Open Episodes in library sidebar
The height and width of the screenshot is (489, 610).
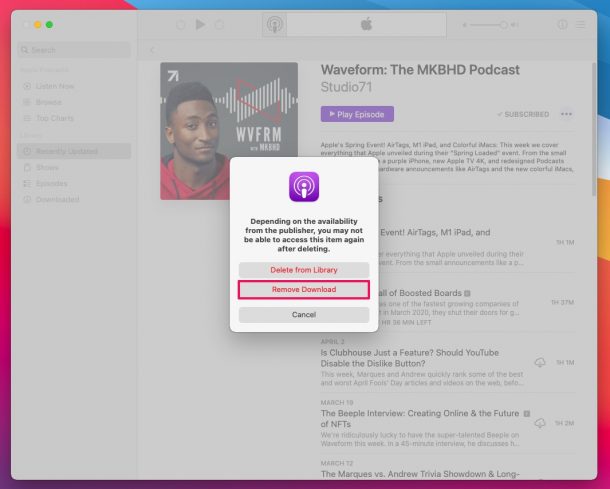[x=74, y=183]
